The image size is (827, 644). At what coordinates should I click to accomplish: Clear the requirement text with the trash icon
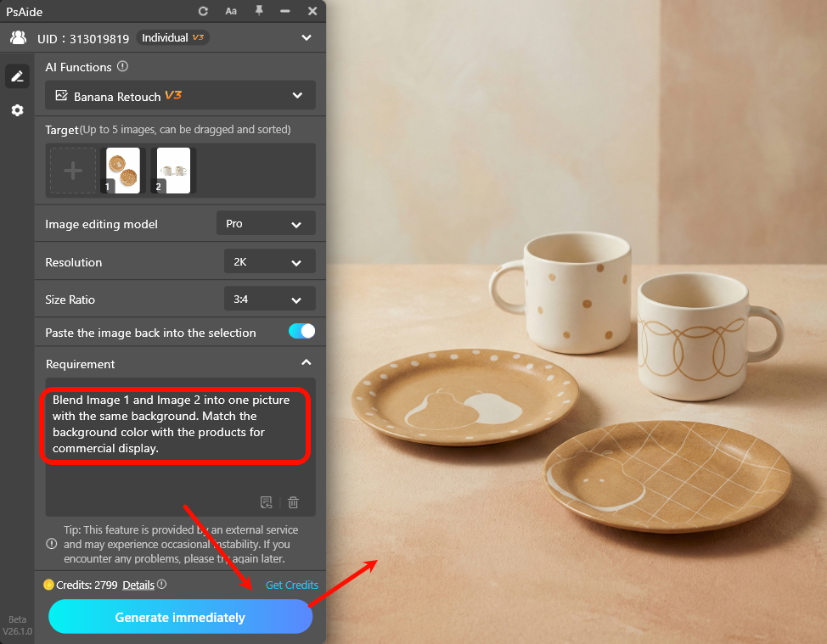(x=293, y=502)
